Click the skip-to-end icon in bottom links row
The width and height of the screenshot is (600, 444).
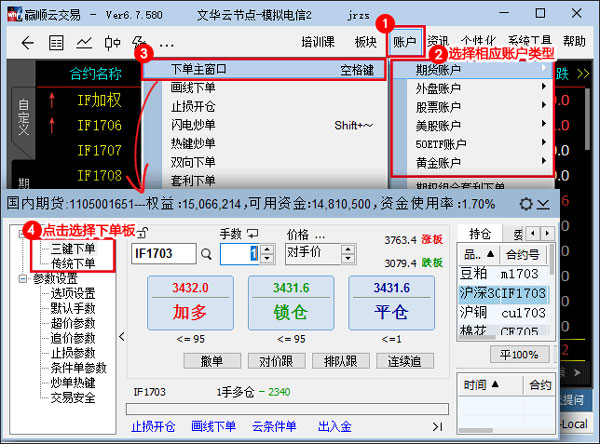coord(438,427)
